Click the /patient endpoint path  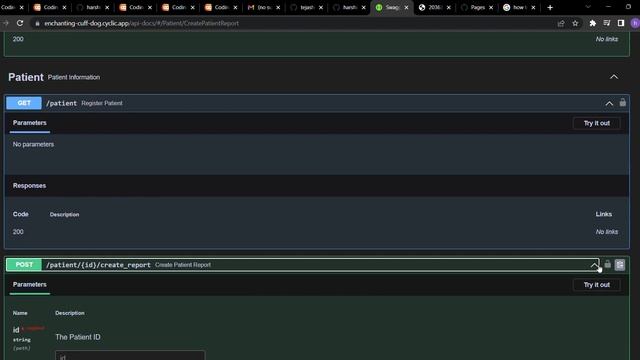(x=61, y=103)
